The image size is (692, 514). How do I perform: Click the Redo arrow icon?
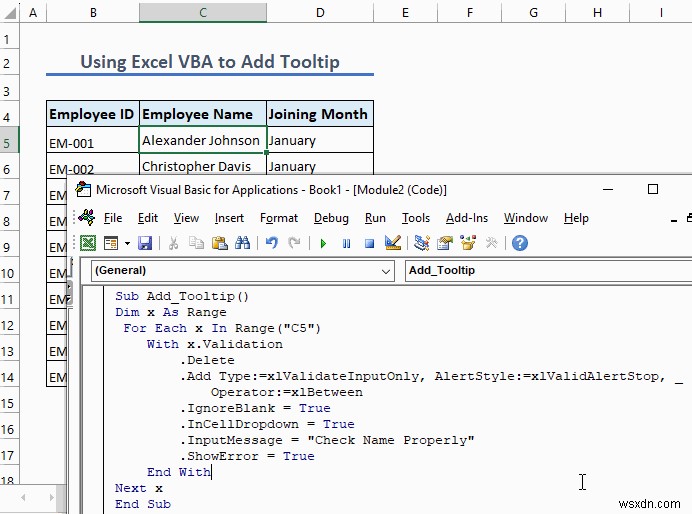(x=294, y=243)
